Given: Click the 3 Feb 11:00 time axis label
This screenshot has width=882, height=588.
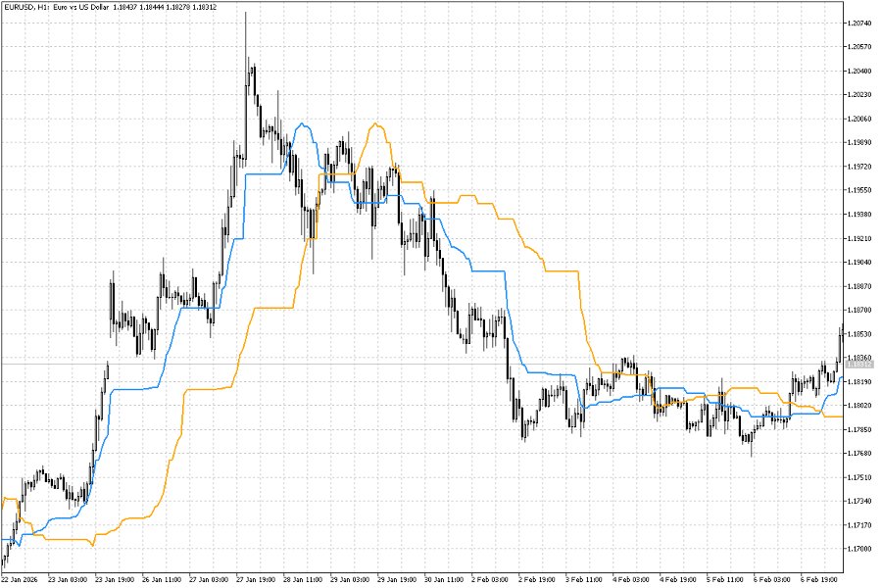Looking at the screenshot, I should click(584, 579).
